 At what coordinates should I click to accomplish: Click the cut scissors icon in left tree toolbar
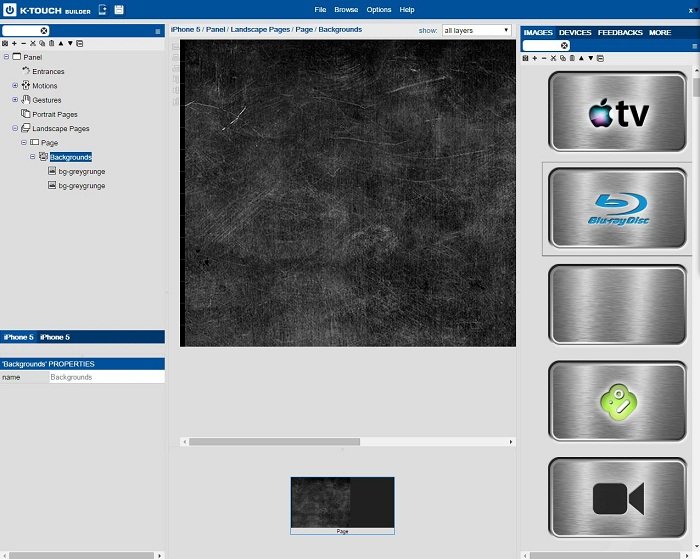[x=33, y=43]
